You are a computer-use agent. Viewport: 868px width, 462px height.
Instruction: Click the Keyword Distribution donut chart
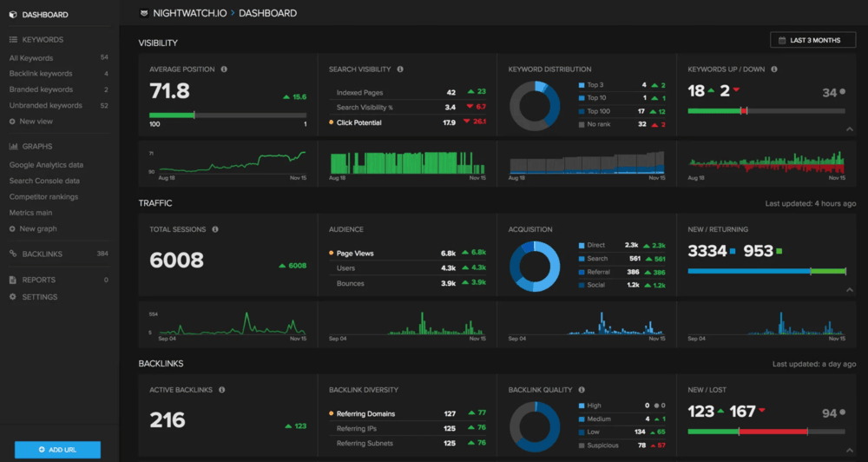535,106
